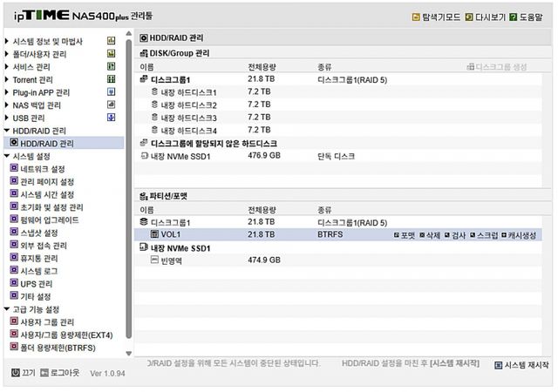Click the 도움말 help icon

(x=514, y=17)
